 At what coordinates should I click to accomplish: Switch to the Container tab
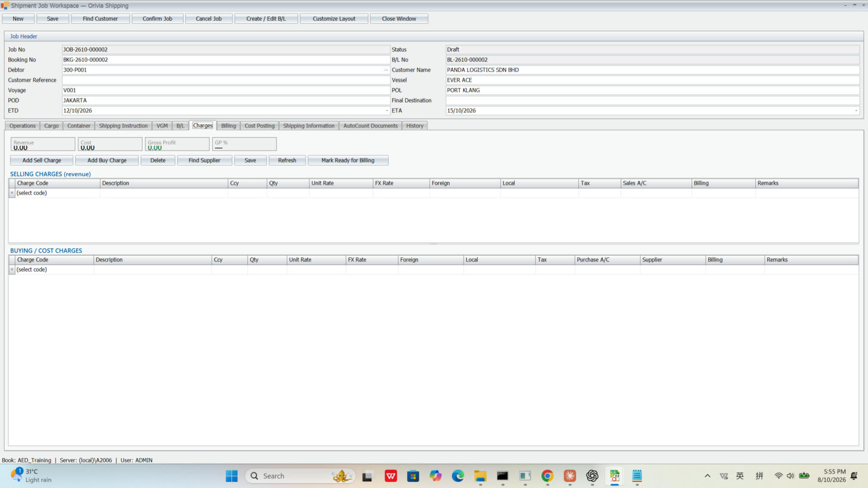[x=79, y=126]
